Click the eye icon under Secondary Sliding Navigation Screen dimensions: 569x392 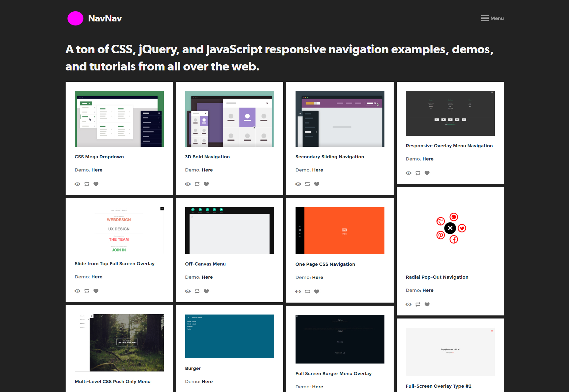(x=298, y=184)
